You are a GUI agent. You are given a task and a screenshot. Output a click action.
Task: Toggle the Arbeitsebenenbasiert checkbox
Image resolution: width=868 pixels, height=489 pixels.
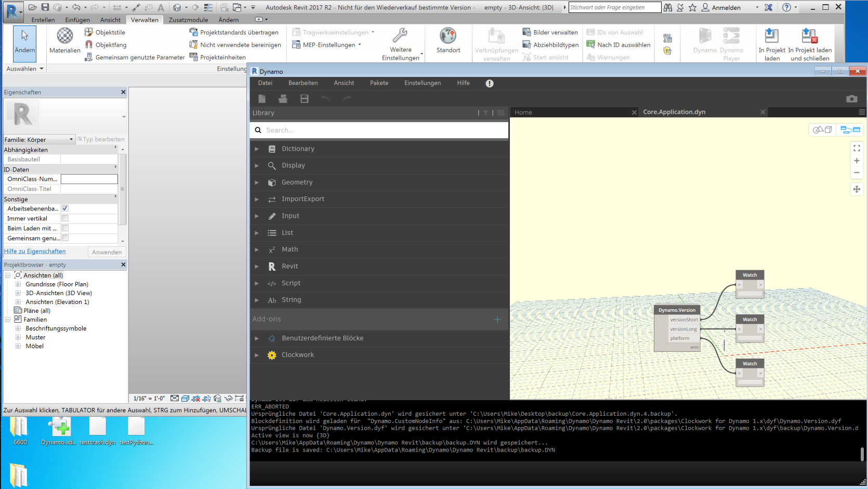pyautogui.click(x=64, y=208)
